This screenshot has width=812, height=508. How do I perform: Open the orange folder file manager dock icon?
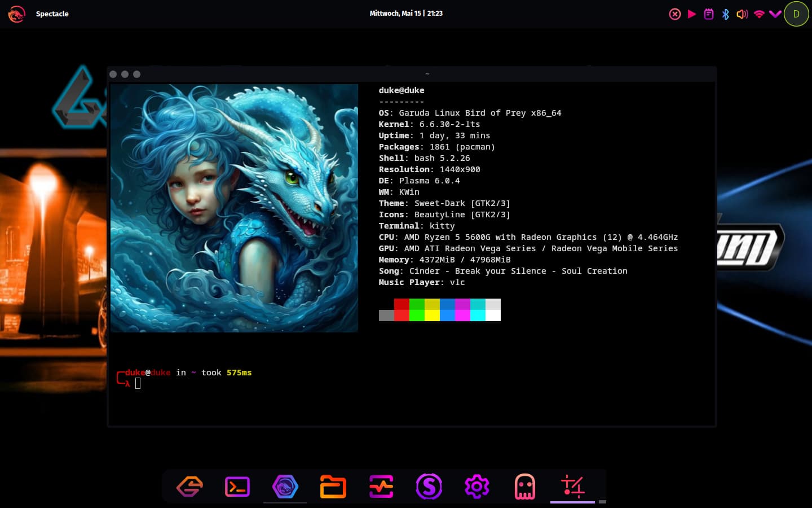pos(333,487)
